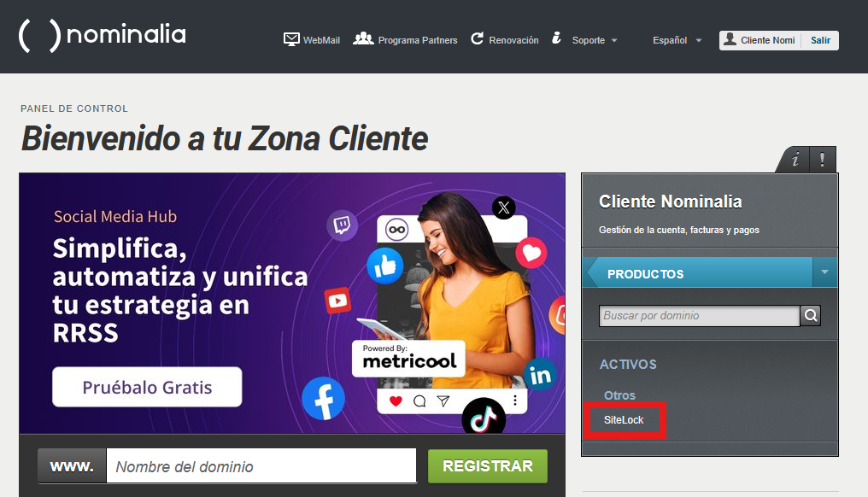Open the Español language dropdown
This screenshot has width=868, height=497.
pyautogui.click(x=677, y=40)
